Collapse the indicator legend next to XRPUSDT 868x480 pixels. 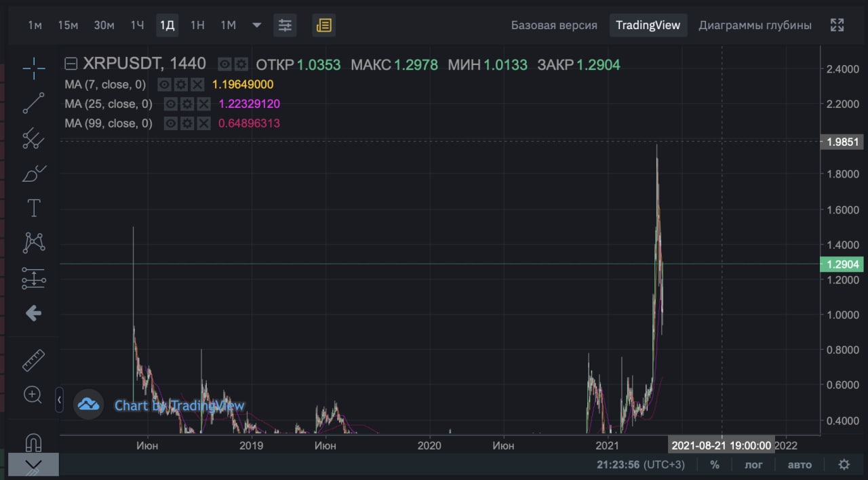tap(71, 64)
